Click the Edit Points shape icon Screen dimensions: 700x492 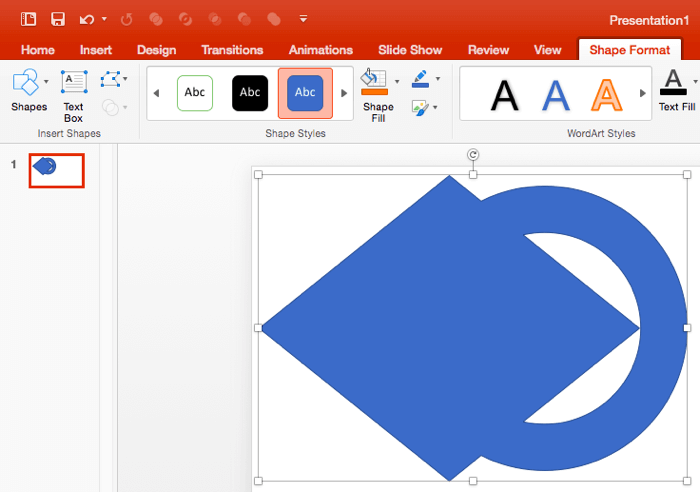coord(111,80)
